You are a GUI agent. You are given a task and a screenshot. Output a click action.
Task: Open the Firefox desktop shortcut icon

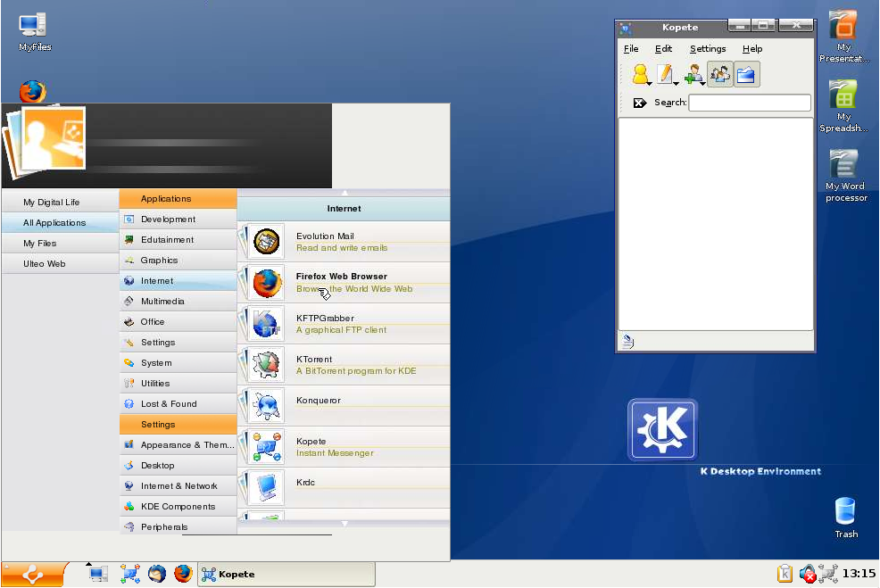point(32,92)
